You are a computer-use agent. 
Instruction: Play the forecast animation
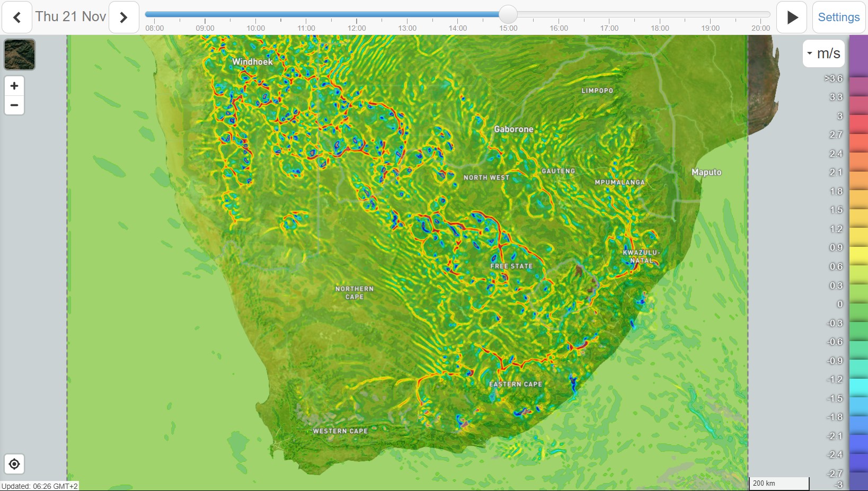pos(792,17)
